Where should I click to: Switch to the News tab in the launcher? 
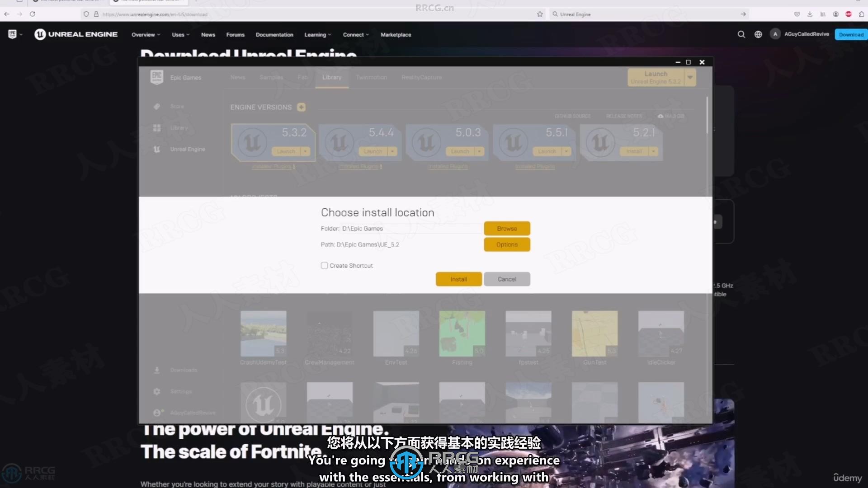(x=238, y=77)
